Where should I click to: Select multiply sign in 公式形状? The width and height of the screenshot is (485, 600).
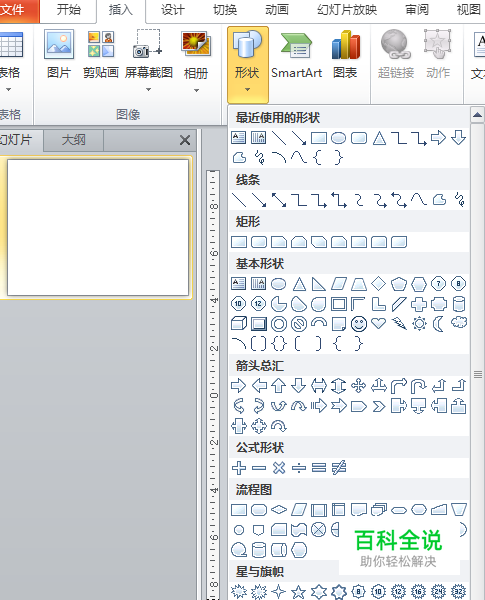tap(279, 468)
